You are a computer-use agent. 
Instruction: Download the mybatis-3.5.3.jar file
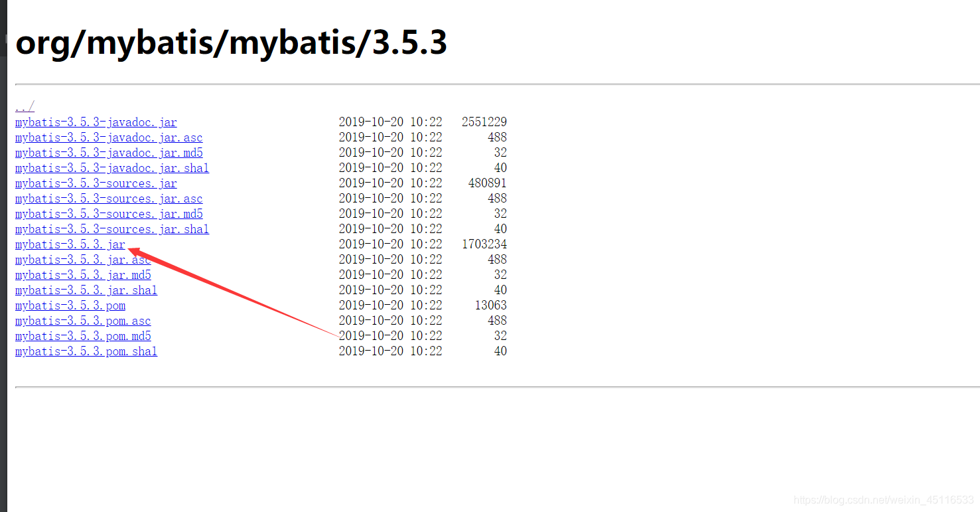[x=70, y=244]
